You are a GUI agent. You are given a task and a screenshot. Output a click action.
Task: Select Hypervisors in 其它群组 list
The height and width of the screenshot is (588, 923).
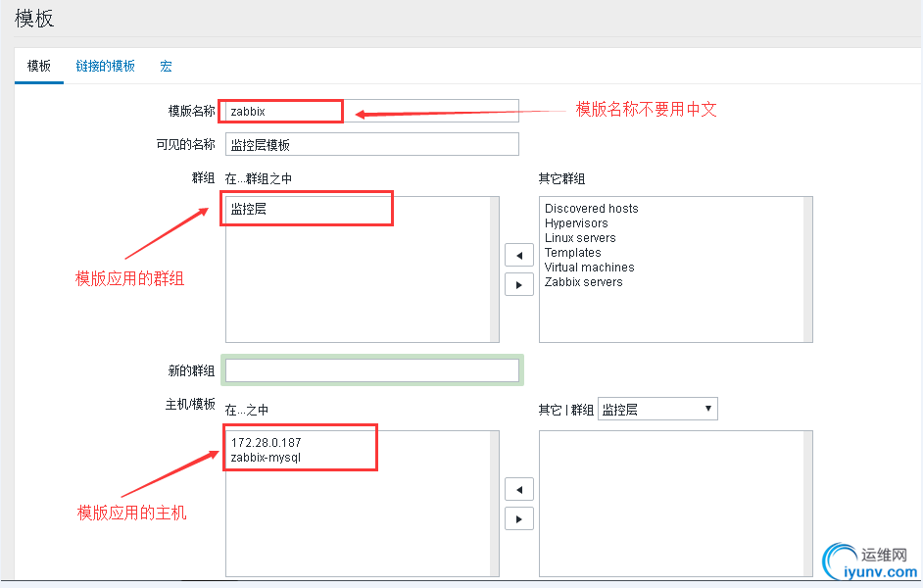pyautogui.click(x=576, y=223)
